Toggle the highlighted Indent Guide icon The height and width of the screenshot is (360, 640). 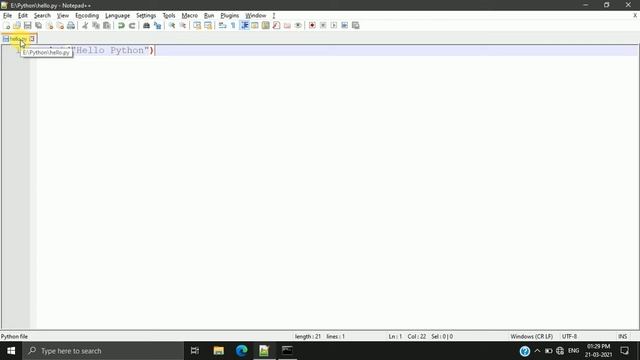click(244, 25)
